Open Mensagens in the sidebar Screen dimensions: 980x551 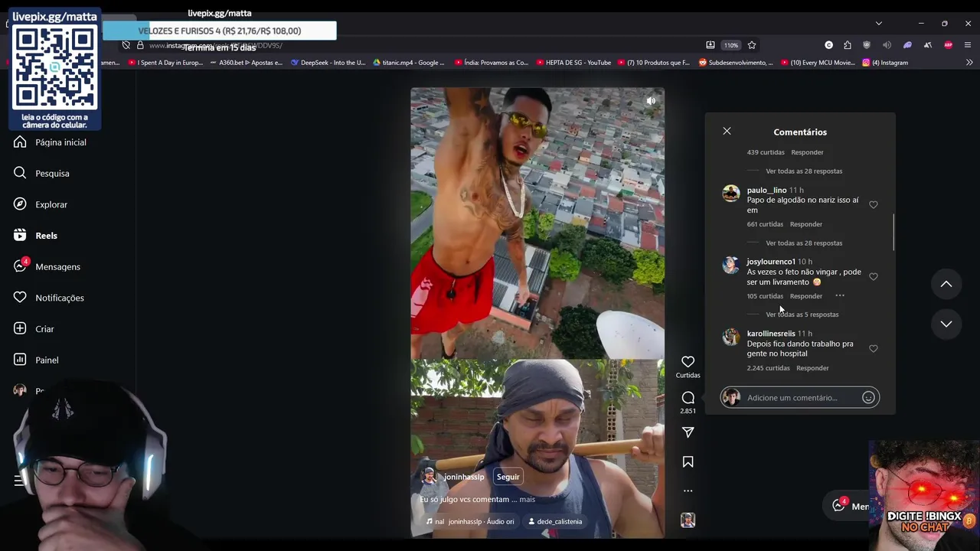47,266
